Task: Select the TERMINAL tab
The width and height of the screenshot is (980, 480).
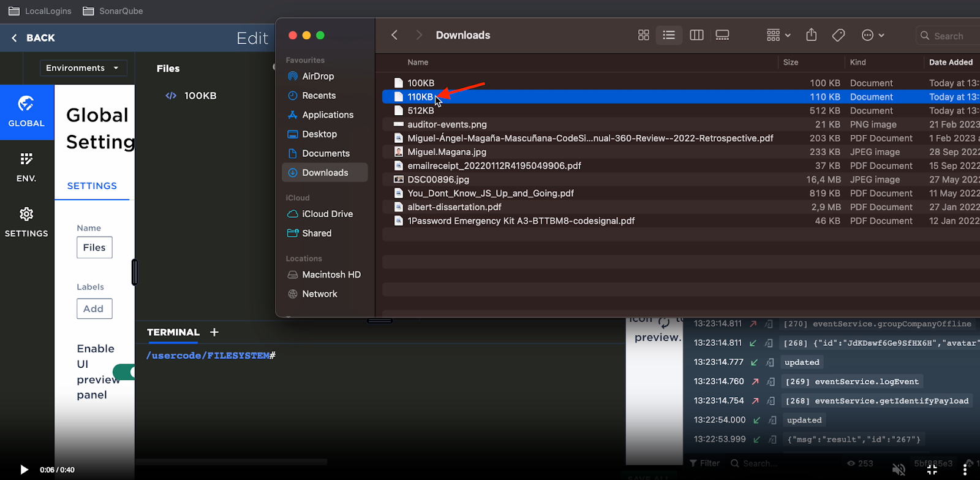Action: coord(173,332)
